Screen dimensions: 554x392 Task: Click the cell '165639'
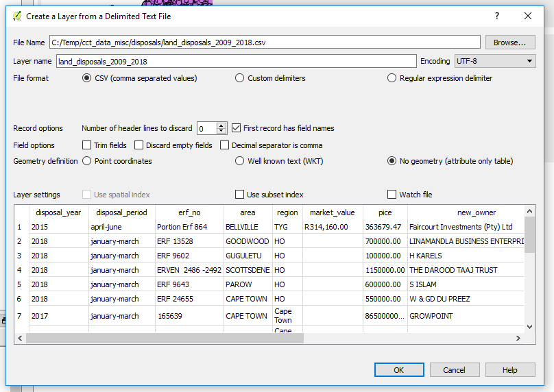(x=189, y=316)
